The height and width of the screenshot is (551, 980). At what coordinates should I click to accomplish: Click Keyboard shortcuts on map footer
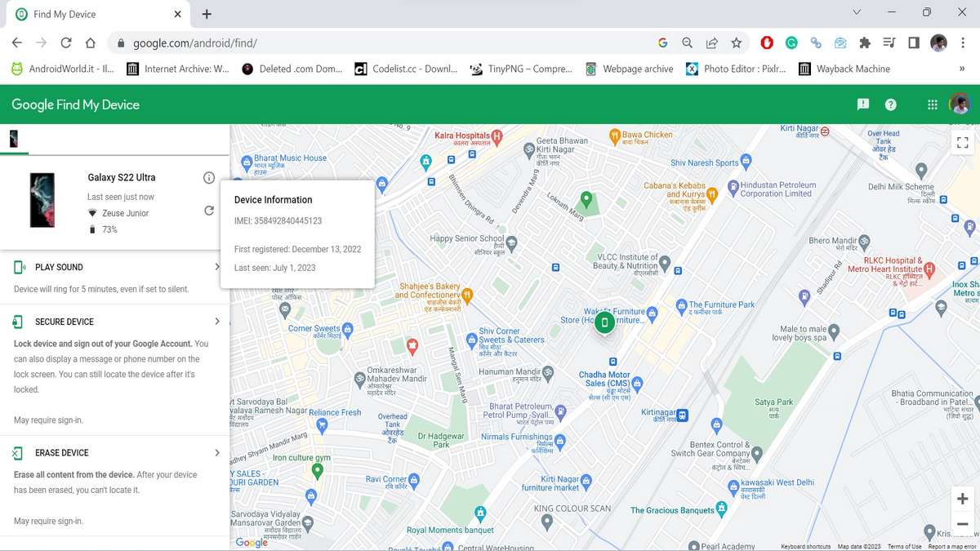click(x=806, y=546)
